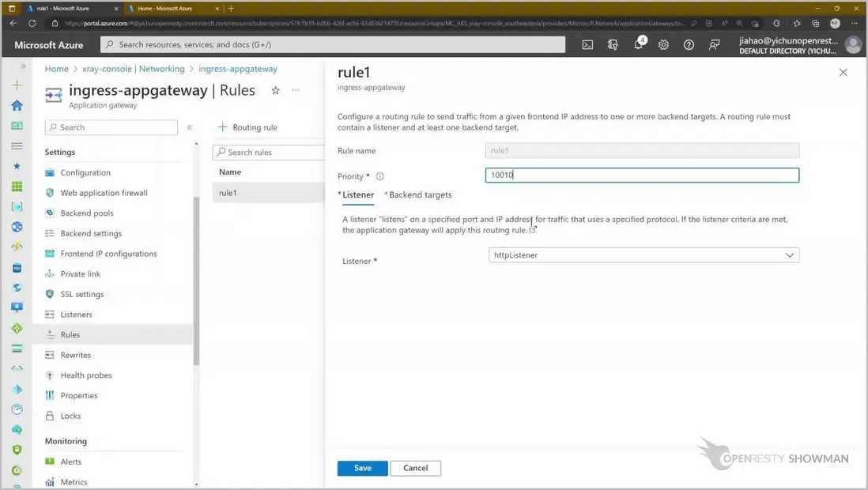The width and height of the screenshot is (868, 490).
Task: Open the Home icon in left sidebar
Action: click(x=17, y=105)
